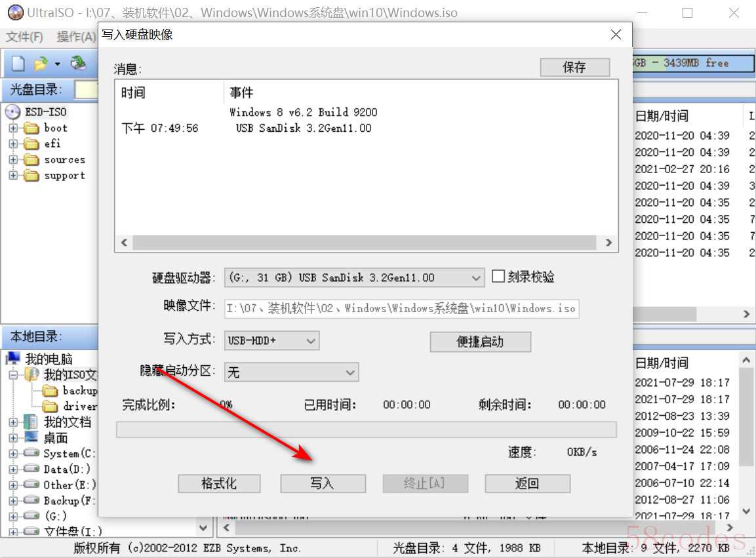Select the System(C:) drive icon
The image size is (756, 558).
(x=31, y=453)
